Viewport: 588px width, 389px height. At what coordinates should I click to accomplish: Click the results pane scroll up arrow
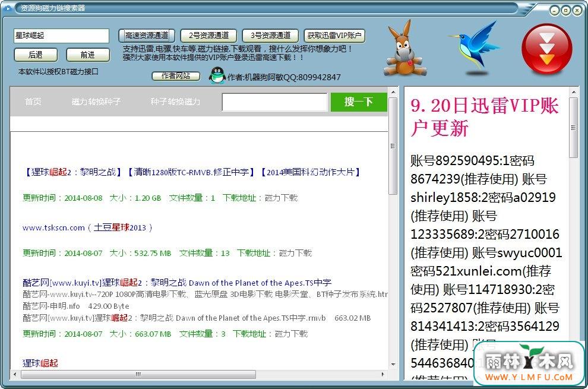point(393,92)
